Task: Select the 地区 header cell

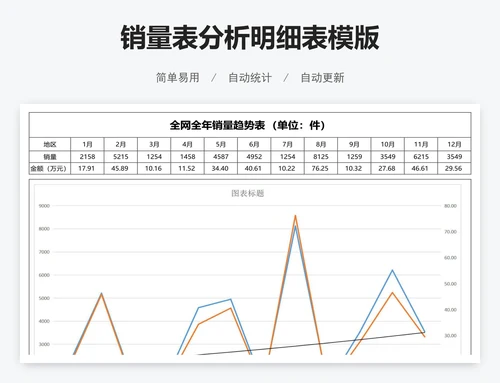Action: pos(50,144)
